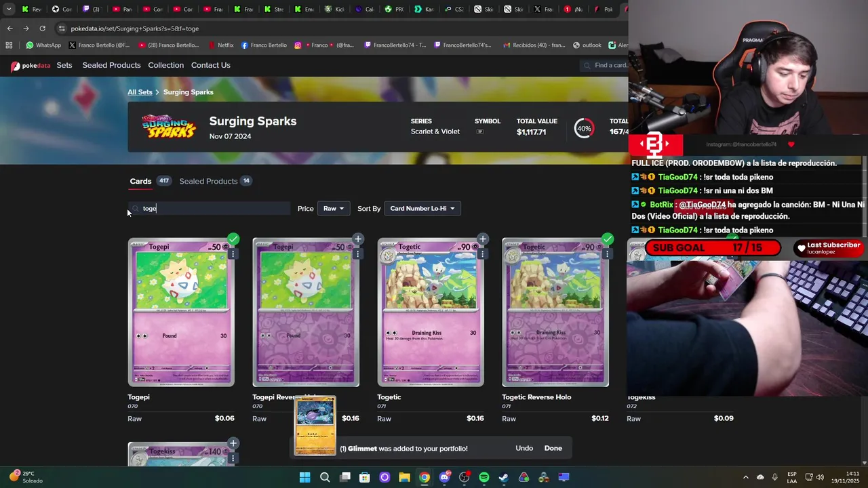Undo adding Glimmet to portfolio
Viewport: 868px width, 488px height.
pos(524,448)
